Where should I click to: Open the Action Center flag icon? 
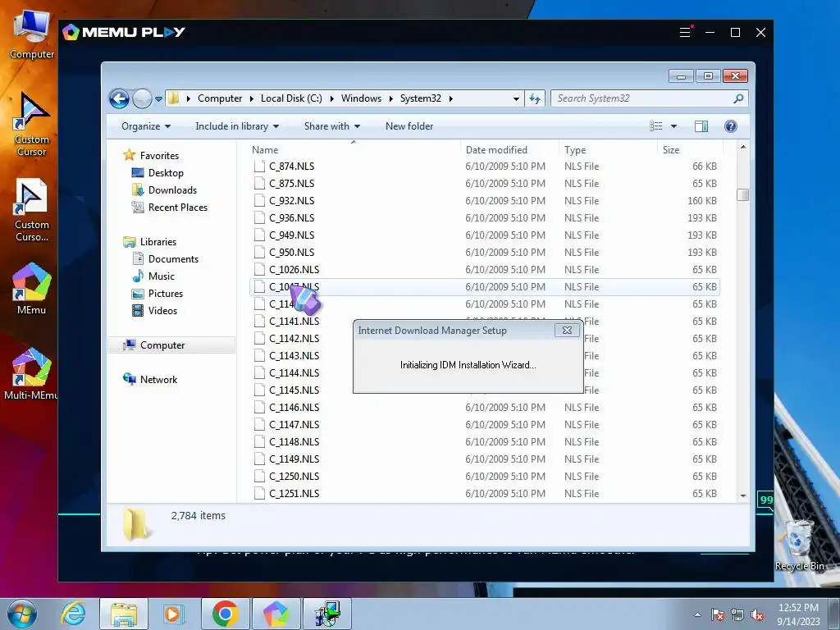coord(718,614)
